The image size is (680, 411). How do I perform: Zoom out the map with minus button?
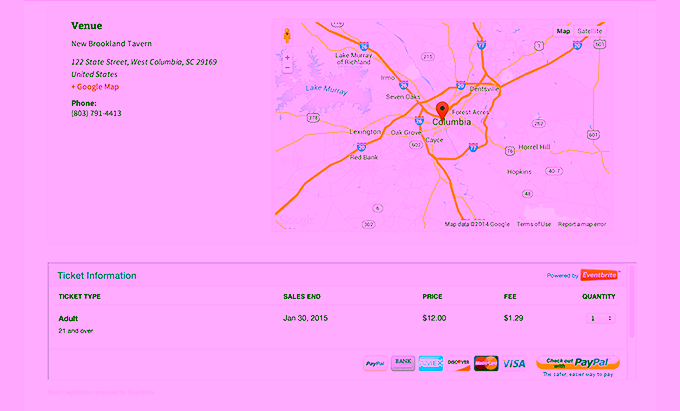pyautogui.click(x=287, y=68)
